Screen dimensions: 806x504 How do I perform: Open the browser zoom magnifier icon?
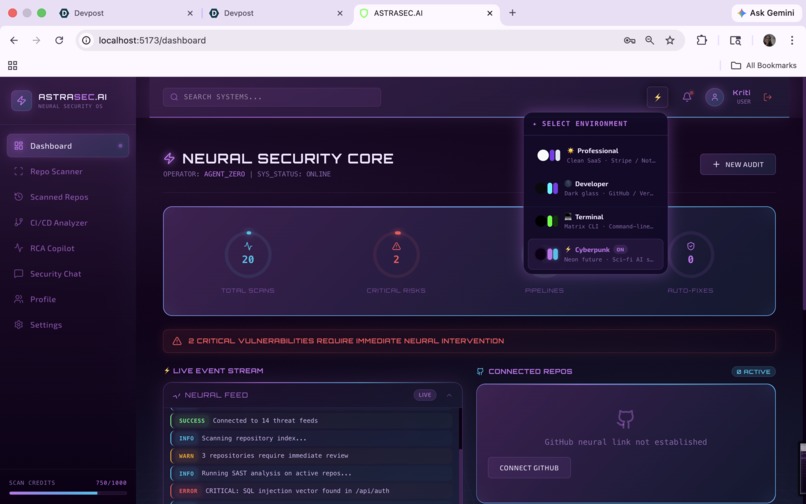point(650,40)
